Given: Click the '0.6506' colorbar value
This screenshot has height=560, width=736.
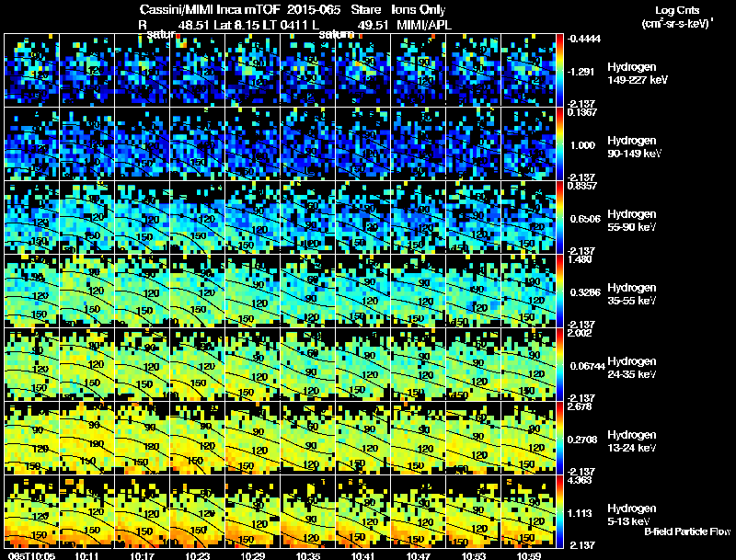Looking at the screenshot, I should [585, 219].
